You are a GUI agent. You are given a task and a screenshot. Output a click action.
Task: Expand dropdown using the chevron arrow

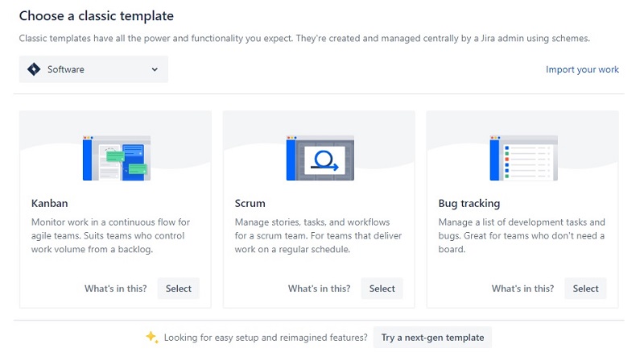[155, 69]
